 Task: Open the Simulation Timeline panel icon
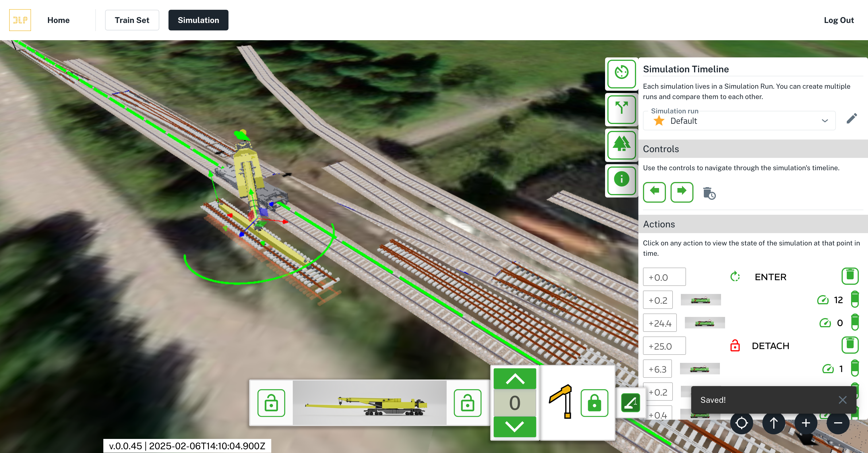coord(621,73)
